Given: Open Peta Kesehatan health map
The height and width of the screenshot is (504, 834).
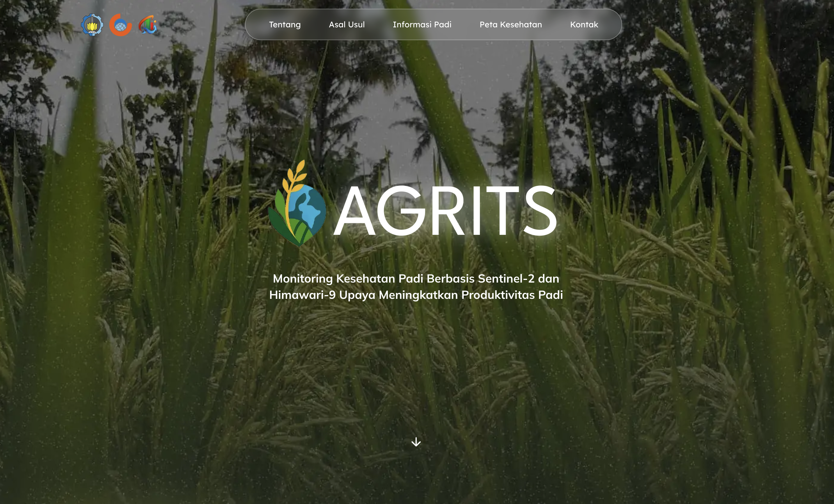Looking at the screenshot, I should coord(510,25).
